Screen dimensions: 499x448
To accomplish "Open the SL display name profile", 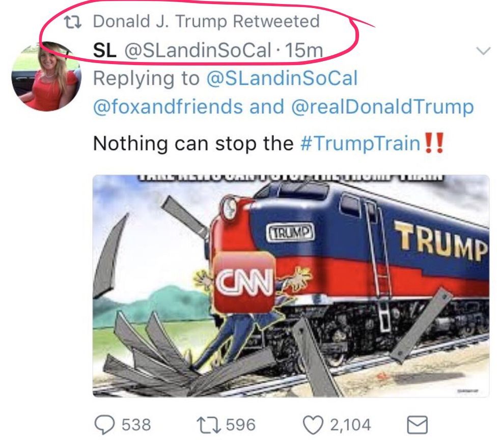I will click(x=105, y=50).
